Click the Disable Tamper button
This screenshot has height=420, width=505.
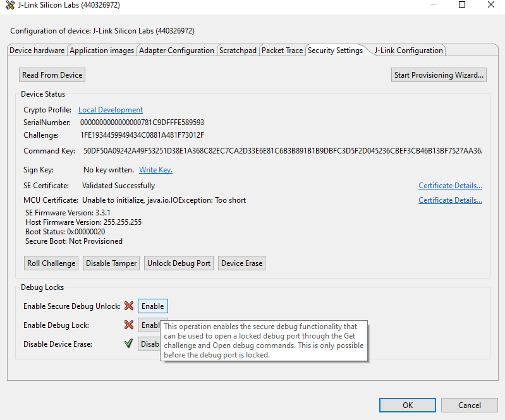click(x=111, y=263)
